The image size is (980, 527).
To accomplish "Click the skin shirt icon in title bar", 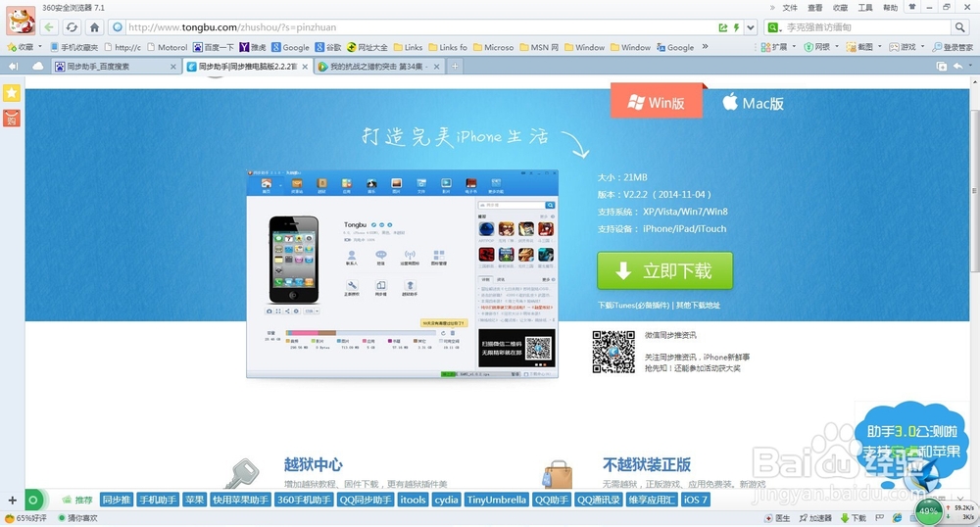I will click(x=912, y=7).
